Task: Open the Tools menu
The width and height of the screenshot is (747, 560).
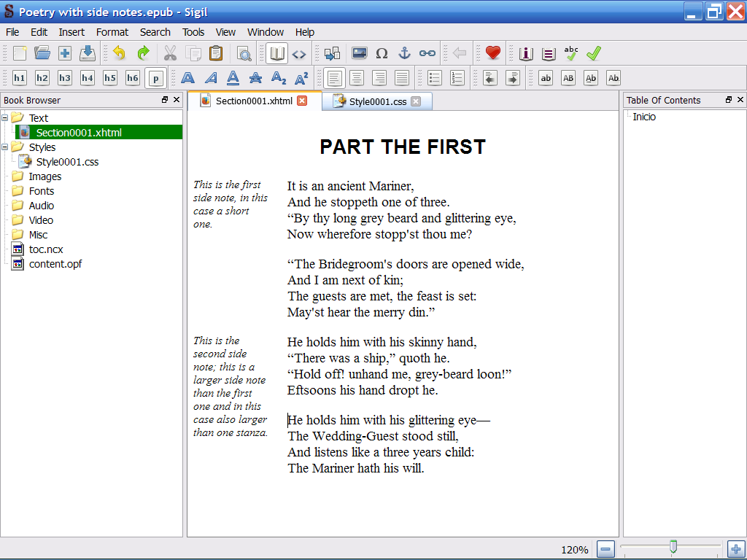Action: (193, 32)
